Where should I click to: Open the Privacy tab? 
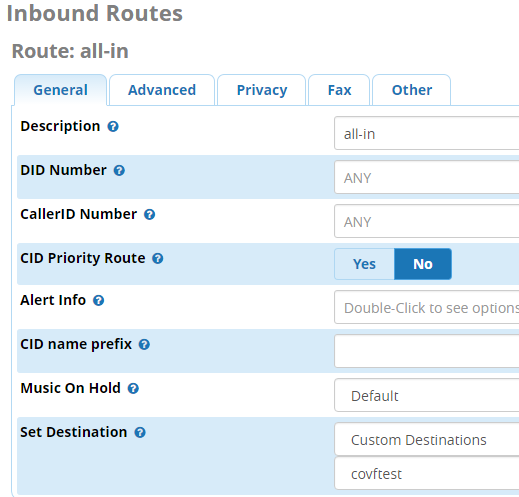[x=262, y=90]
